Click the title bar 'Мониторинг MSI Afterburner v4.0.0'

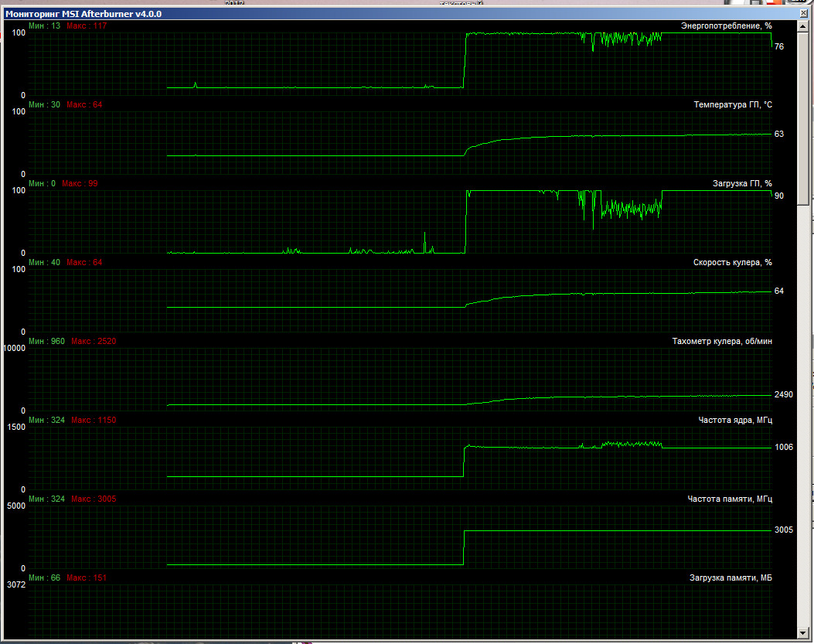[83, 14]
